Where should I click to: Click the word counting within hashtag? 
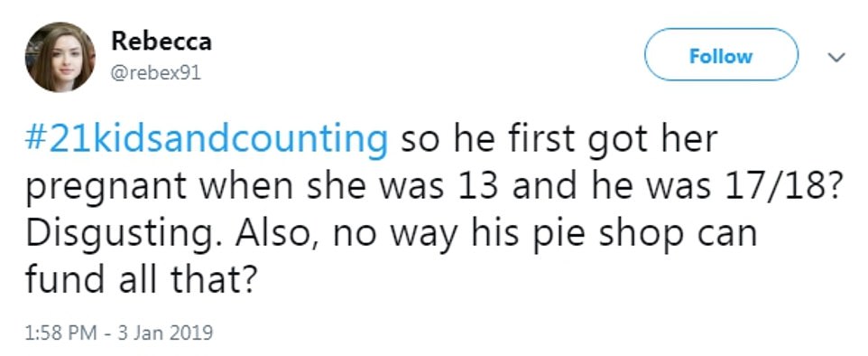coord(309,140)
